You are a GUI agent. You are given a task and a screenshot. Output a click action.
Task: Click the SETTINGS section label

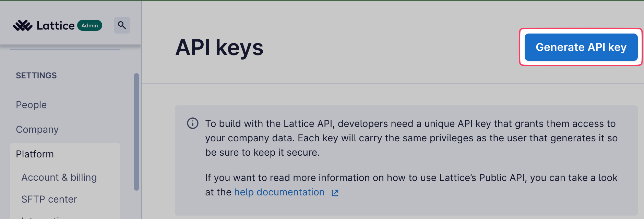click(36, 75)
